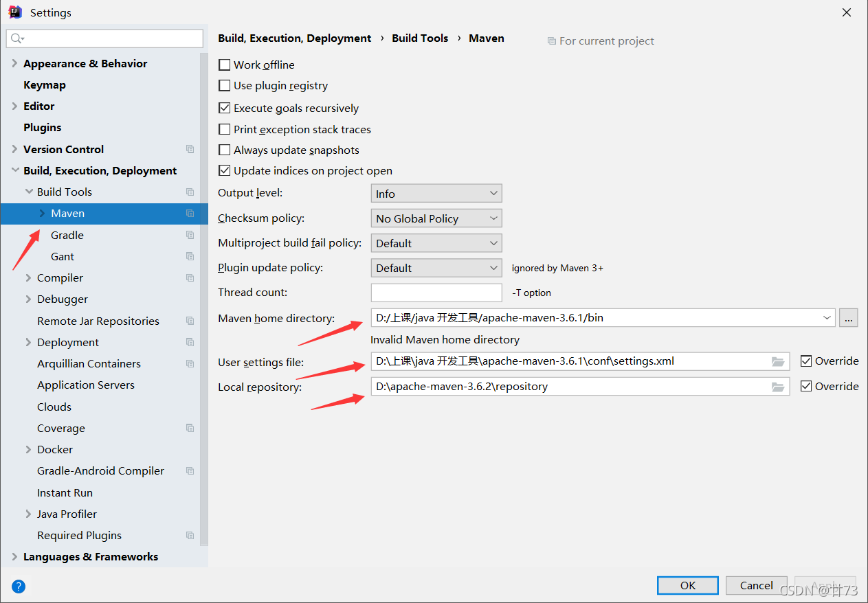Open the Multiproject build fail policy dropdown
This screenshot has height=603, width=868.
(x=436, y=243)
